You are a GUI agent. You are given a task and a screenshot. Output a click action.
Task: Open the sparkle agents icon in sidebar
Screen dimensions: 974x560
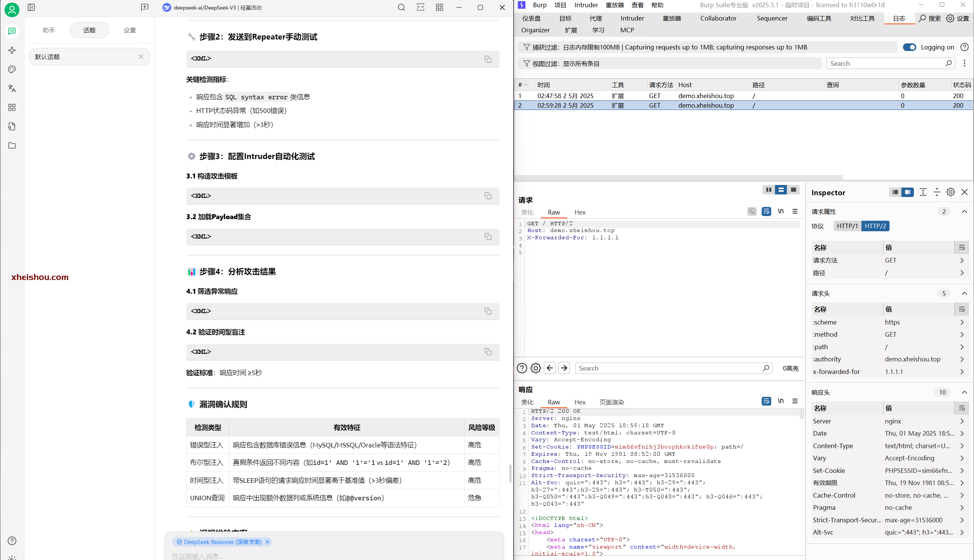(x=12, y=50)
